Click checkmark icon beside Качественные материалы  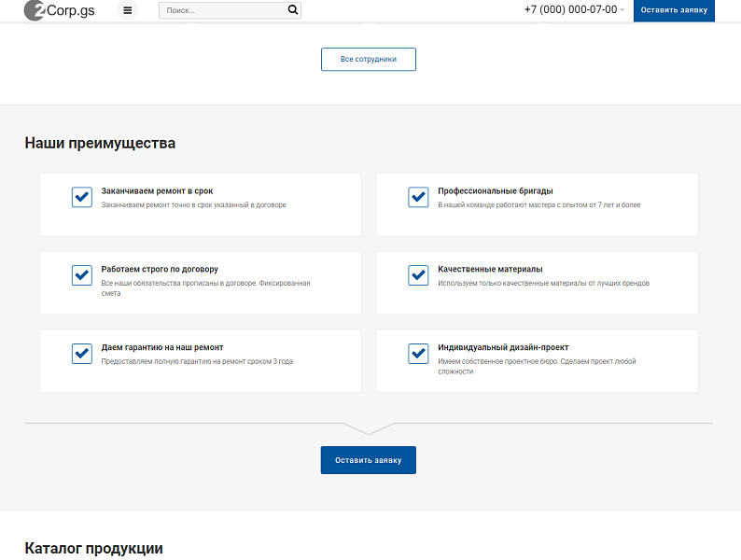tap(418, 275)
